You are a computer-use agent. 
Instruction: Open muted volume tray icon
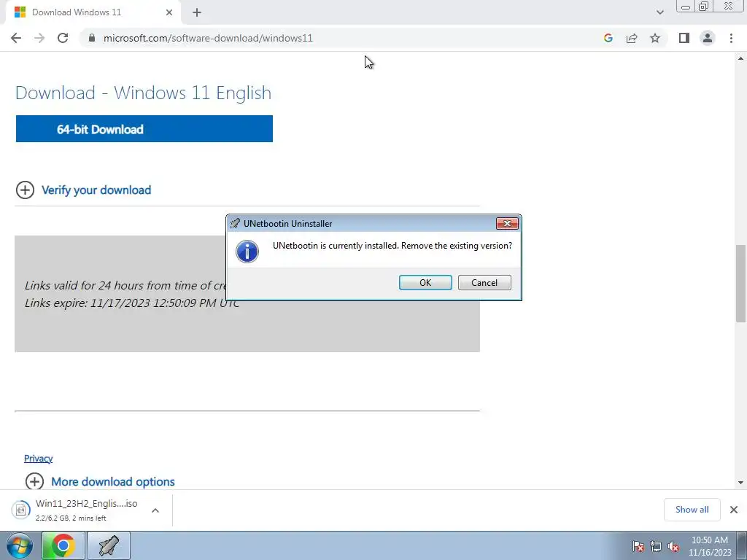(x=673, y=546)
